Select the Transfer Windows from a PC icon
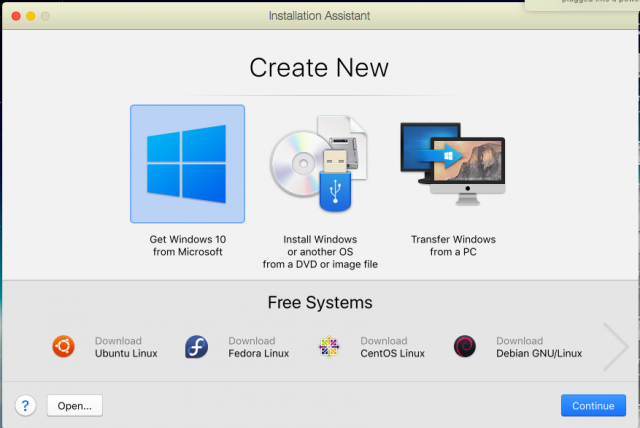This screenshot has height=428, width=640. pyautogui.click(x=453, y=164)
